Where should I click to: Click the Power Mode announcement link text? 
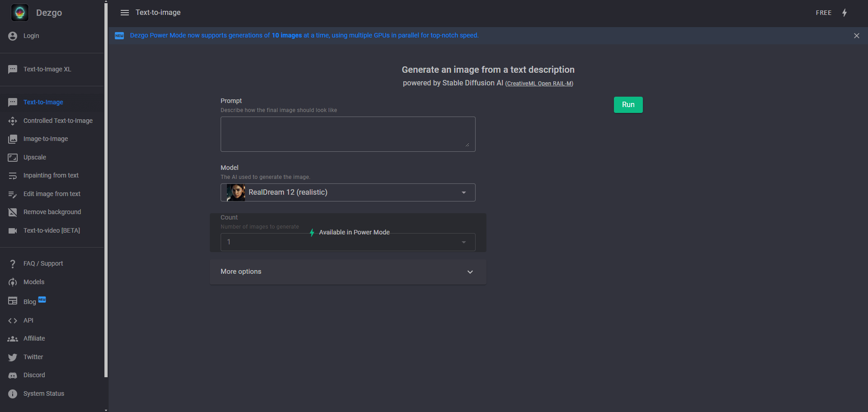point(304,36)
